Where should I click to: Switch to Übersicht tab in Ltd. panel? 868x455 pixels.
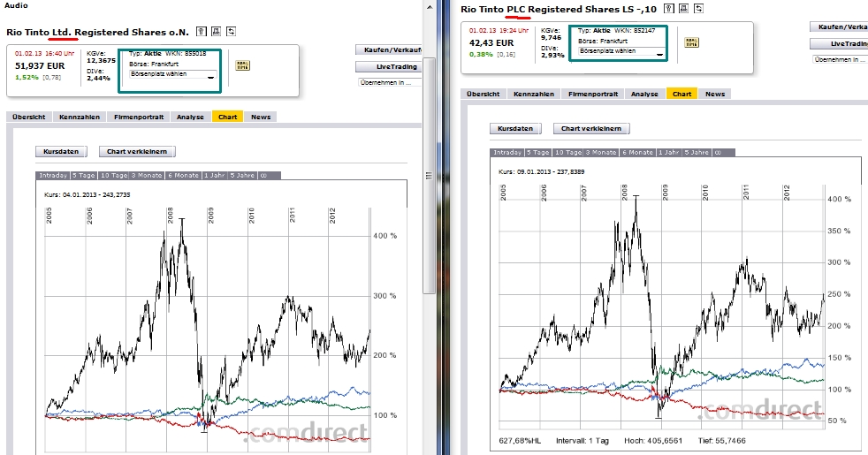pos(29,117)
